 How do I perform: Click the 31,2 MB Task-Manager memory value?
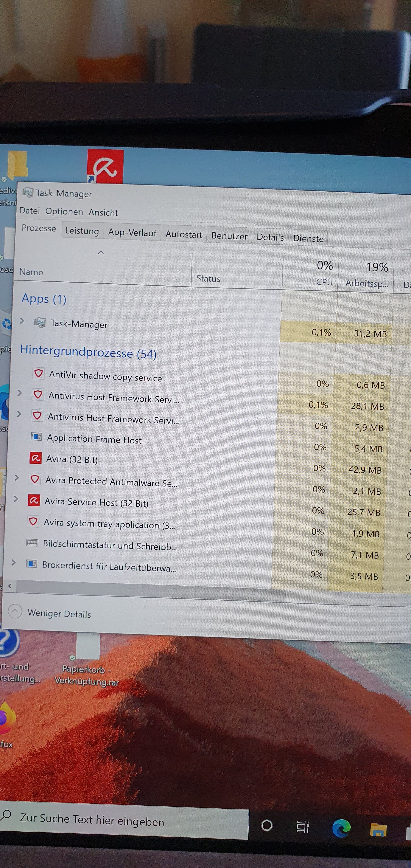370,334
